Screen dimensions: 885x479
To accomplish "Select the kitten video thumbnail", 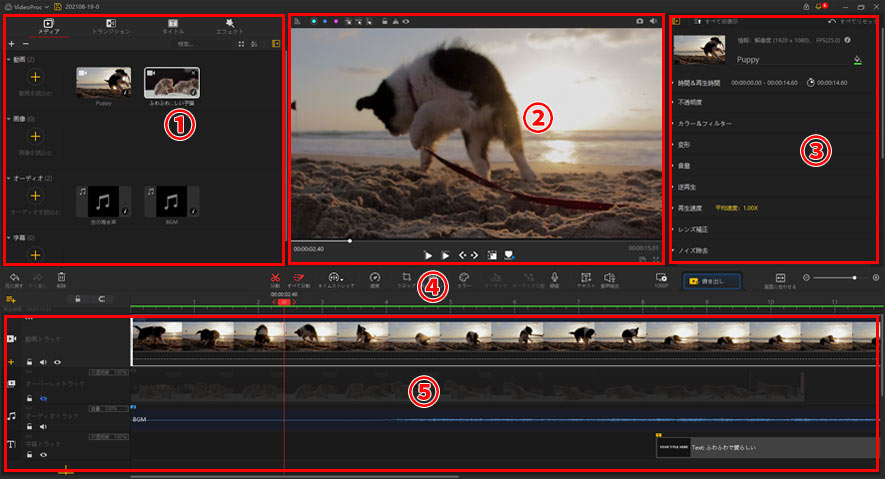I will tap(172, 82).
